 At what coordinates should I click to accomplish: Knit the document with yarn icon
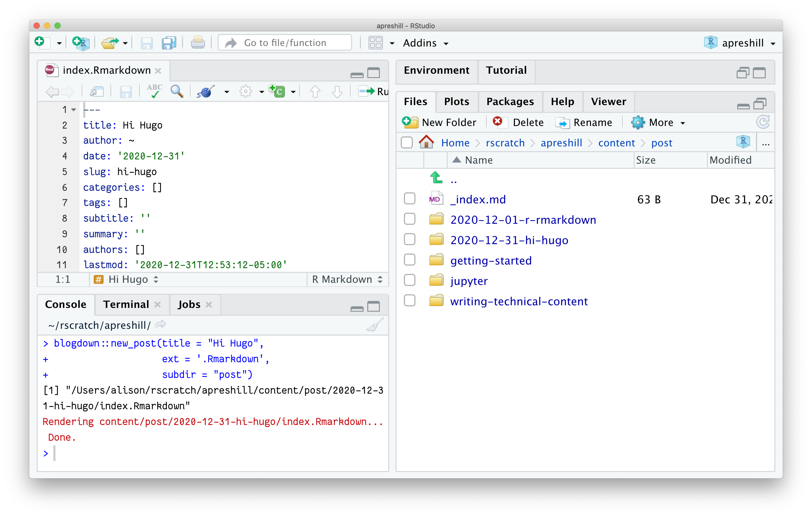206,91
